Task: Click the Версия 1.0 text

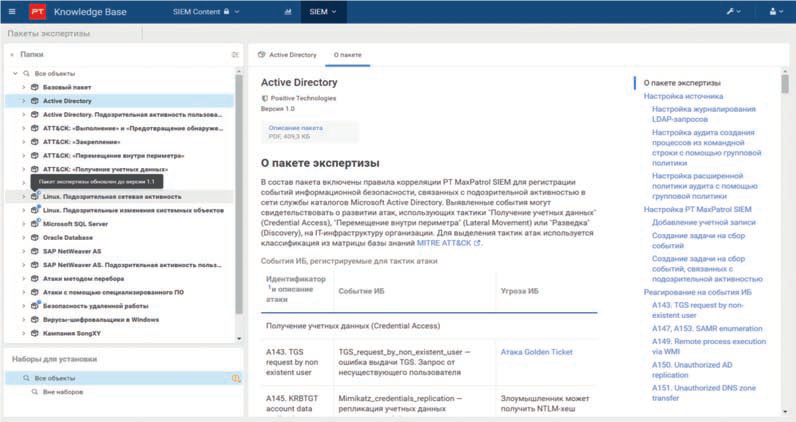Action: [278, 109]
